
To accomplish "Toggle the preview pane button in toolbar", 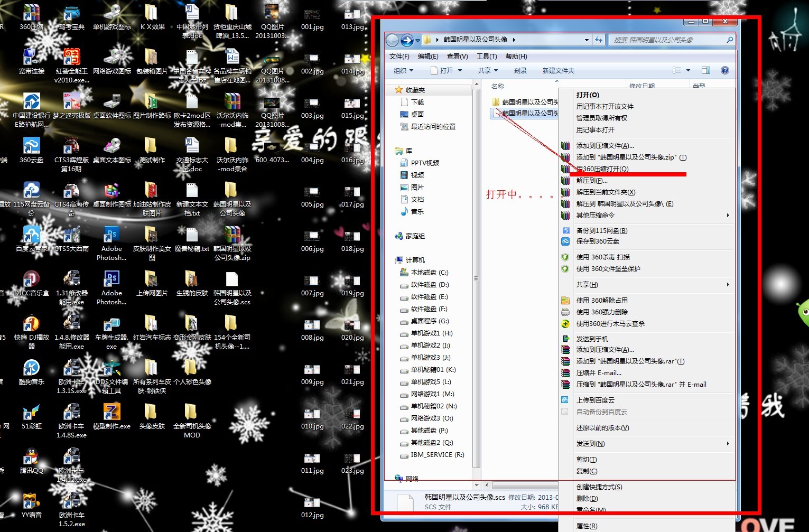I will click(705, 70).
